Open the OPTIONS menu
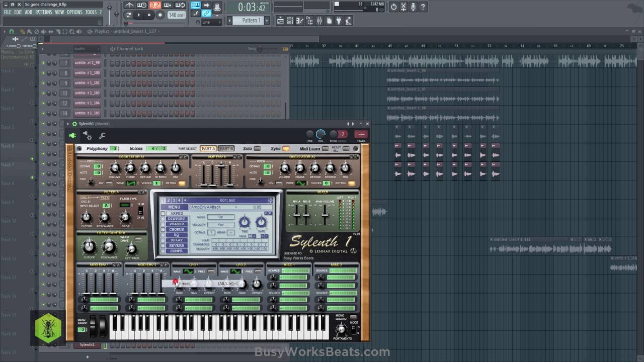Image resolution: width=644 pixels, height=362 pixels. click(x=74, y=12)
